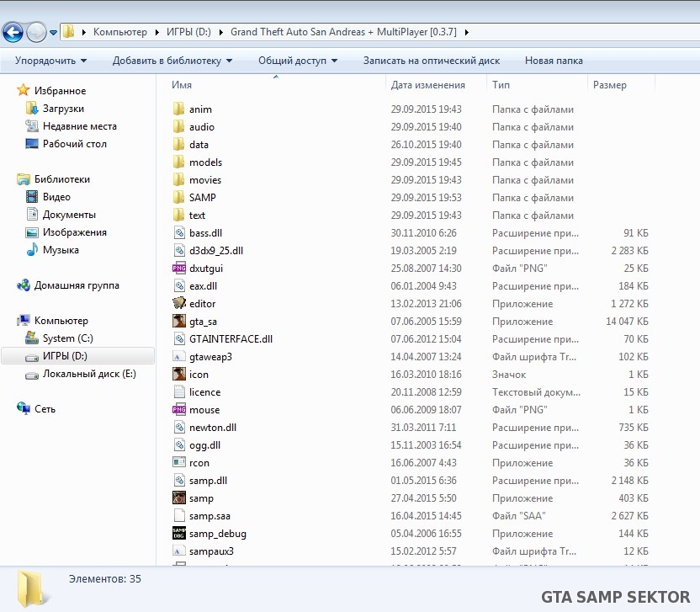Select the sampaux3 font file

(211, 551)
